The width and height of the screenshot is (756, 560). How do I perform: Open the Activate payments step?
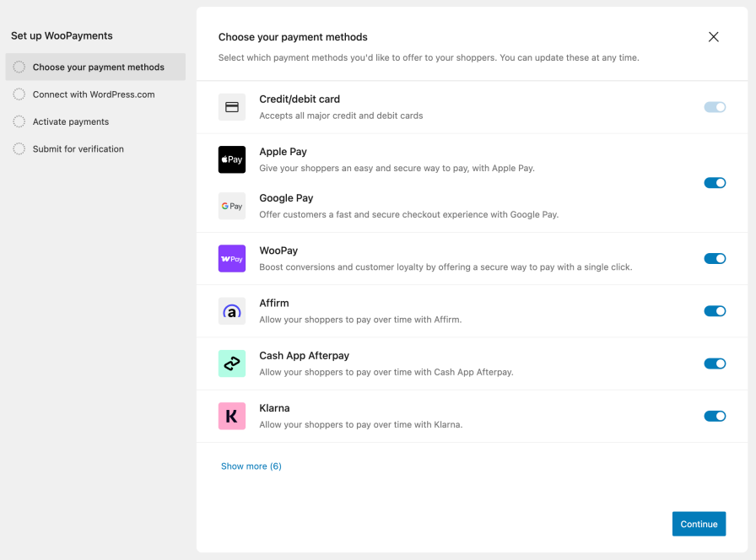coord(70,121)
